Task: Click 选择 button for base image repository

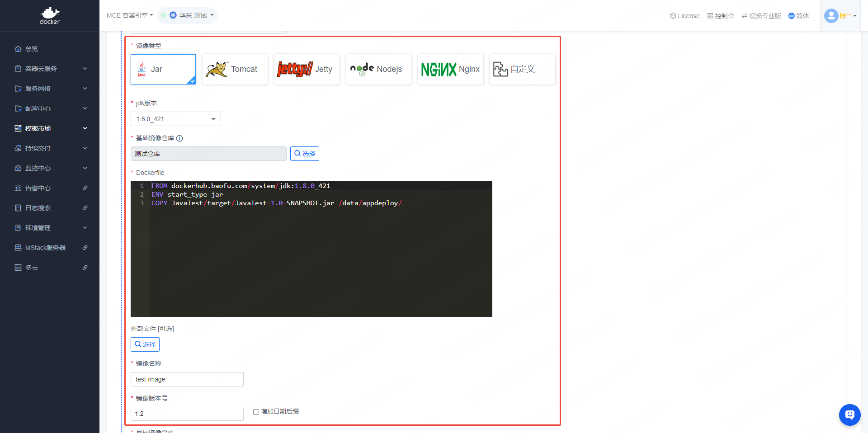Action: point(304,154)
